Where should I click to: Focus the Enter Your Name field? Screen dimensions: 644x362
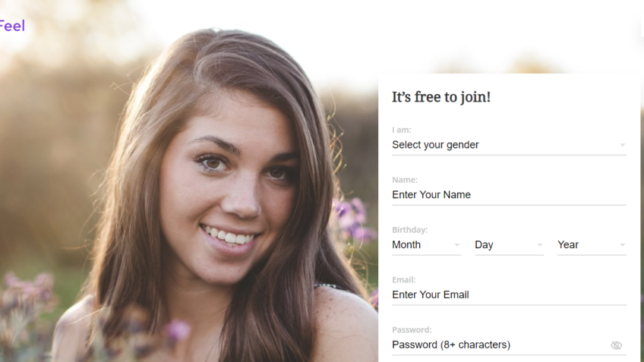(x=510, y=195)
